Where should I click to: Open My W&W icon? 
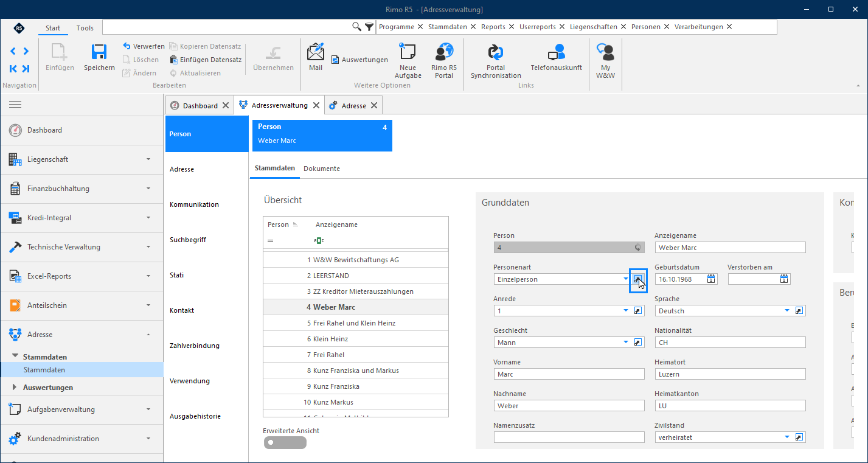tap(605, 52)
